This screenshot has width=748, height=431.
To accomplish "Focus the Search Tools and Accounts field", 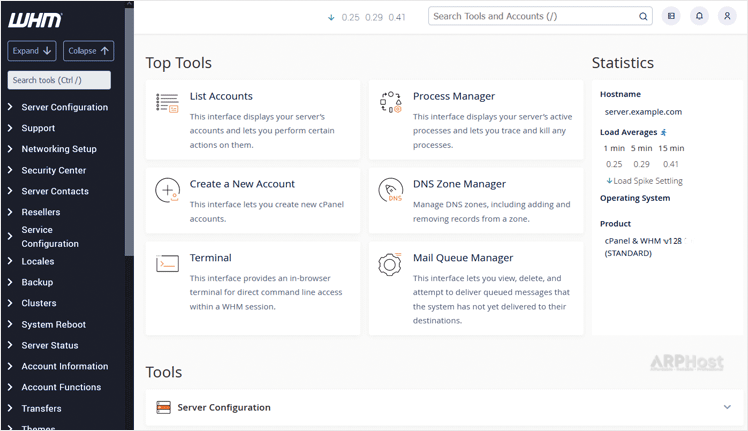I will [x=534, y=16].
